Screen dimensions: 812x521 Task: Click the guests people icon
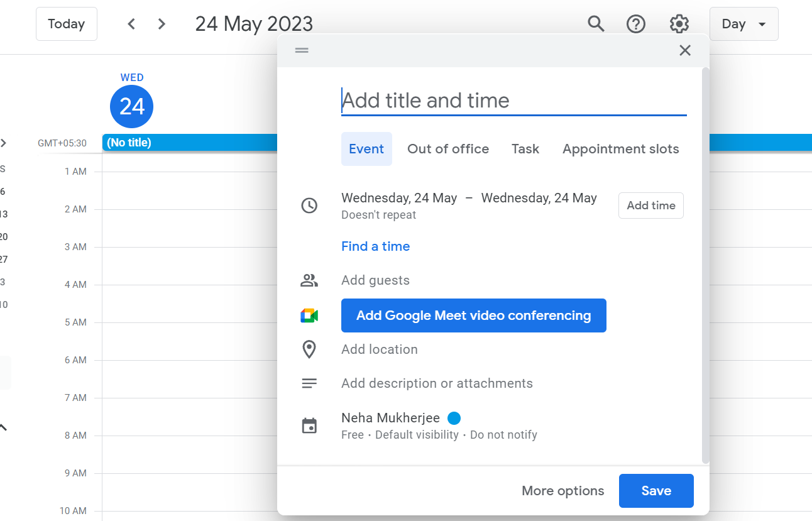click(x=309, y=280)
